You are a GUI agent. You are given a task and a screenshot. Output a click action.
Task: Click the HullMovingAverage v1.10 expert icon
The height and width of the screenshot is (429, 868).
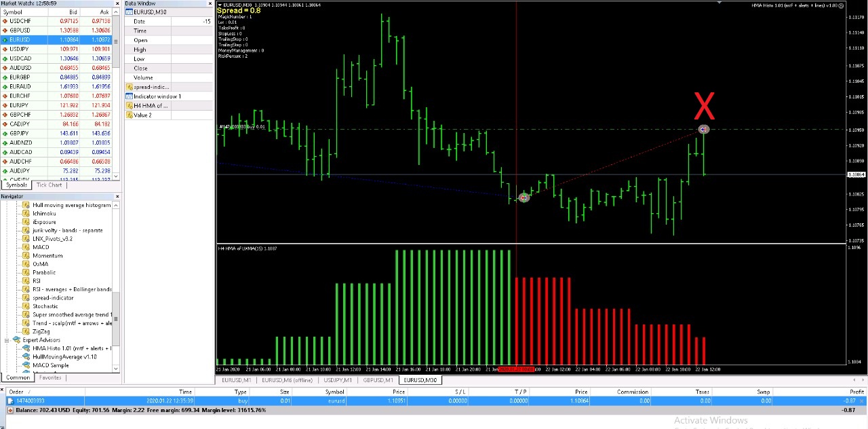coord(26,357)
